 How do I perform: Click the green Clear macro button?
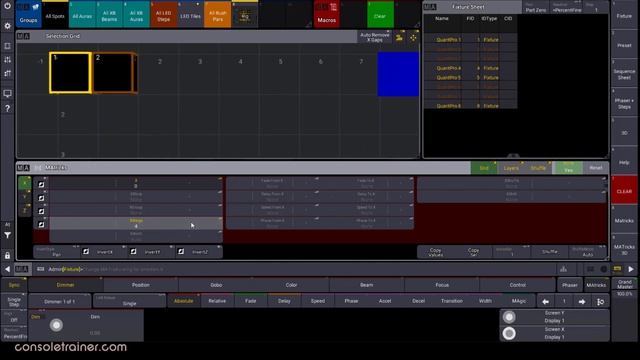tap(380, 14)
